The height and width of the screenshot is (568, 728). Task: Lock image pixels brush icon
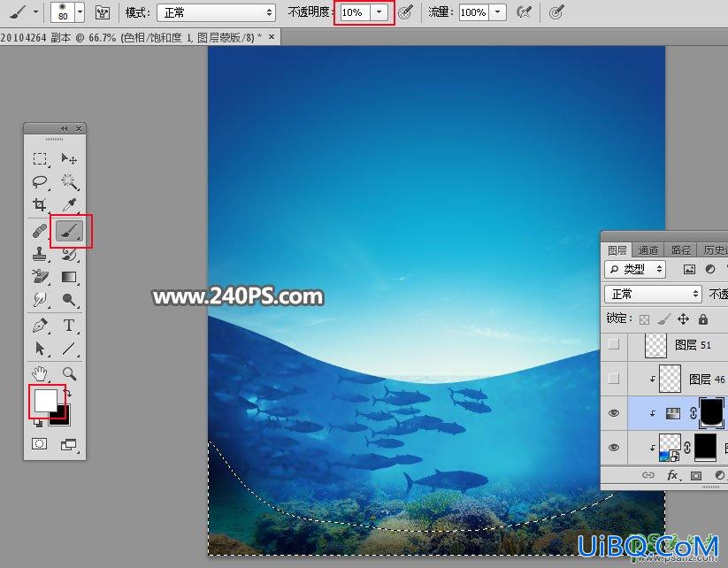[x=664, y=319]
